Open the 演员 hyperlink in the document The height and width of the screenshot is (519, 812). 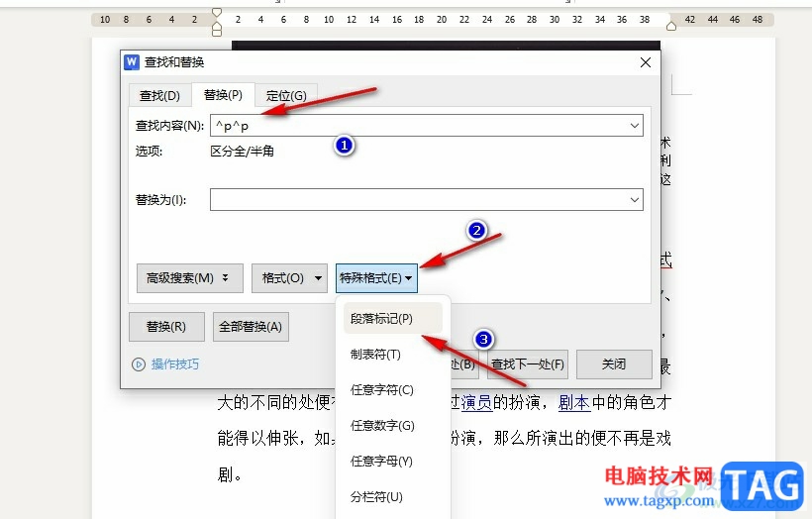tap(476, 402)
